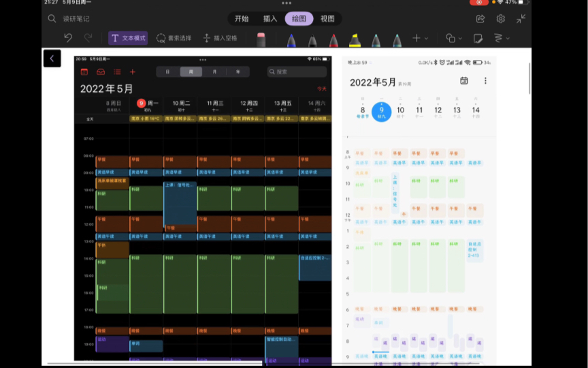Expand the ink-to-shape options dropdown
The height and width of the screenshot is (368, 588).
(502, 38)
